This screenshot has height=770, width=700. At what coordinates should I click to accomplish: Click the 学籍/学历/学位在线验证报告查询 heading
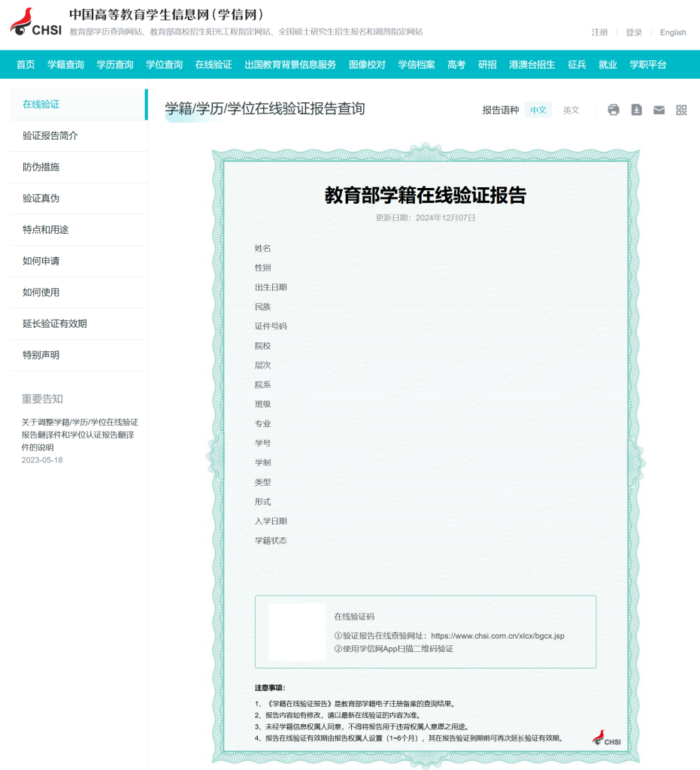tap(265, 108)
